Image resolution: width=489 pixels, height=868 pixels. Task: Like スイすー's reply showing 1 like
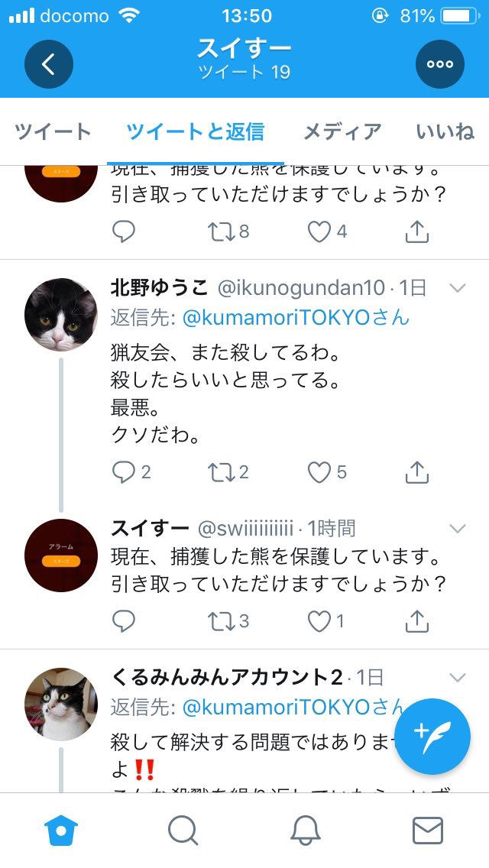[319, 622]
